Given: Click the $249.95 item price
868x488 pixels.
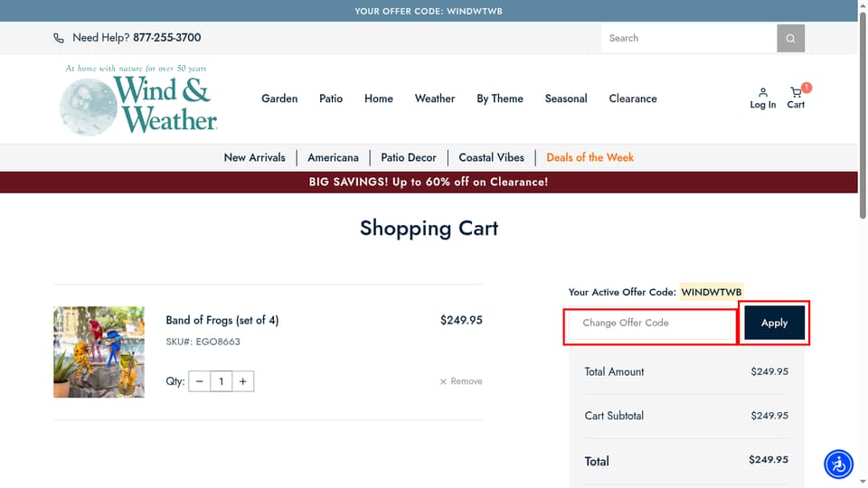Looking at the screenshot, I should [461, 320].
